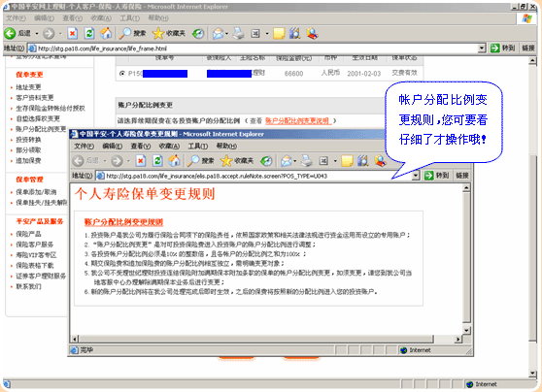Viewport: 542px width, 392px height.
Task: Open main browser address bar dropdown
Action: [482, 49]
